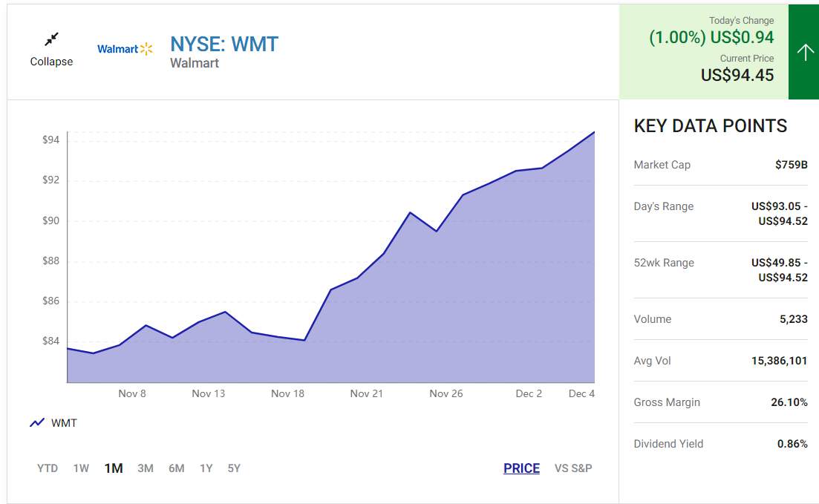Click the Dec 4 axis label

pos(581,394)
